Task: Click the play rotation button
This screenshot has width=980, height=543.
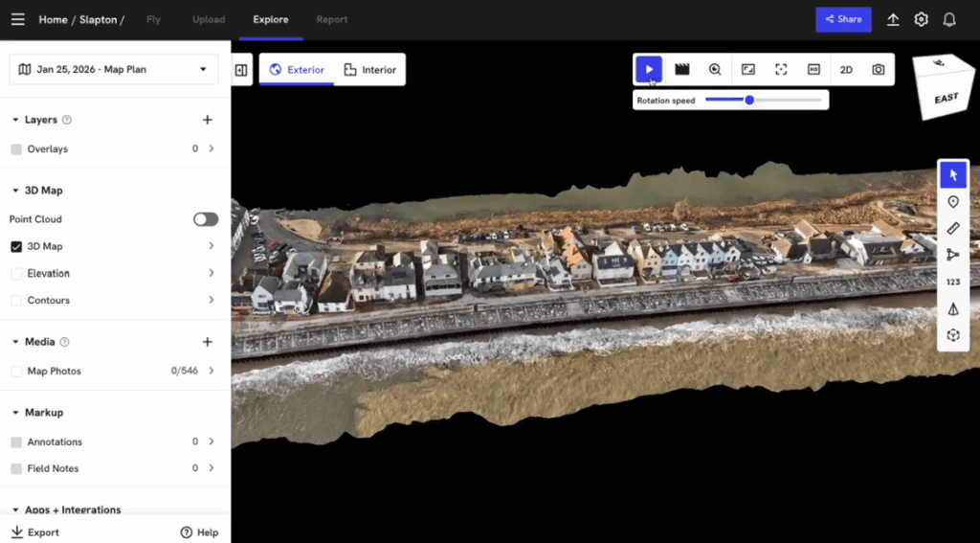Action: tap(649, 69)
